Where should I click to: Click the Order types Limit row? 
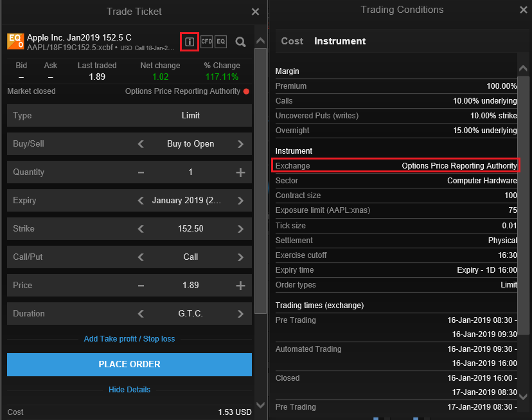click(396, 285)
